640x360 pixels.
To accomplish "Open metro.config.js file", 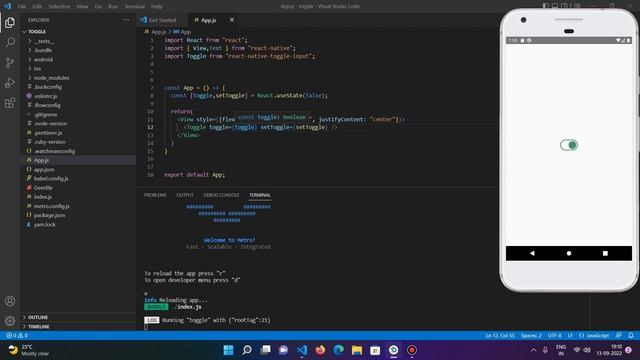I will pyautogui.click(x=51, y=206).
